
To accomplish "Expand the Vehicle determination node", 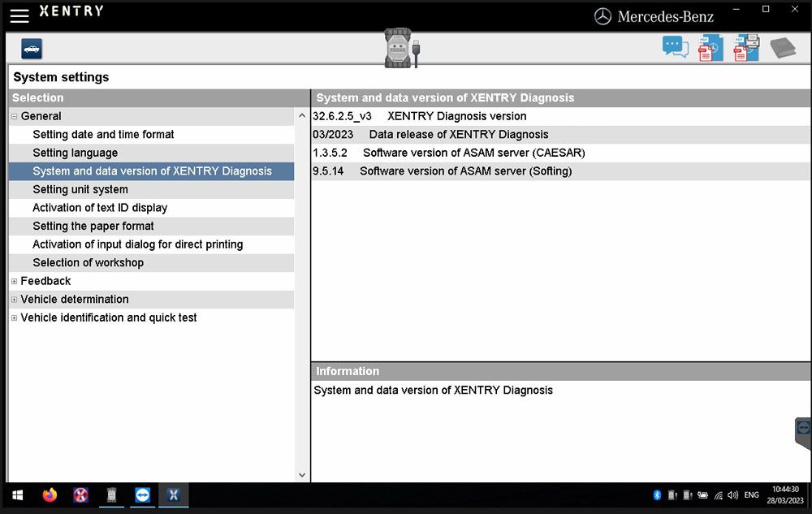I will [x=15, y=300].
